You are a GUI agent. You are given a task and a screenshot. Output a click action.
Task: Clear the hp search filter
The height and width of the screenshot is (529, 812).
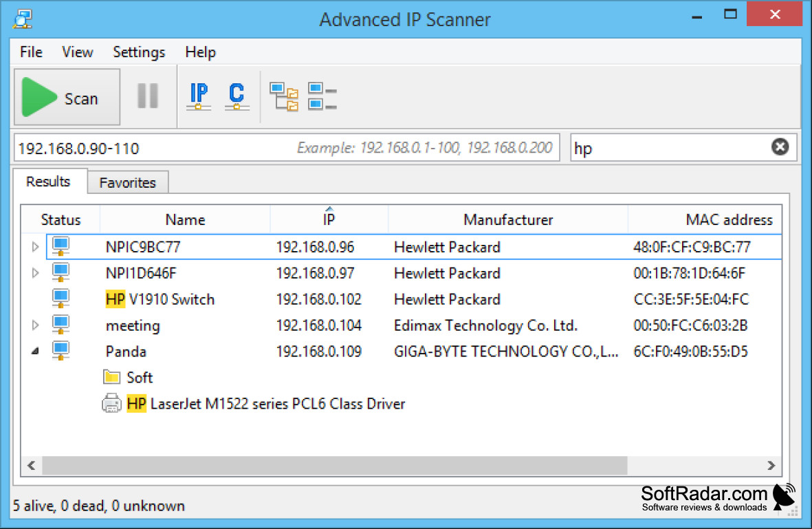(780, 147)
